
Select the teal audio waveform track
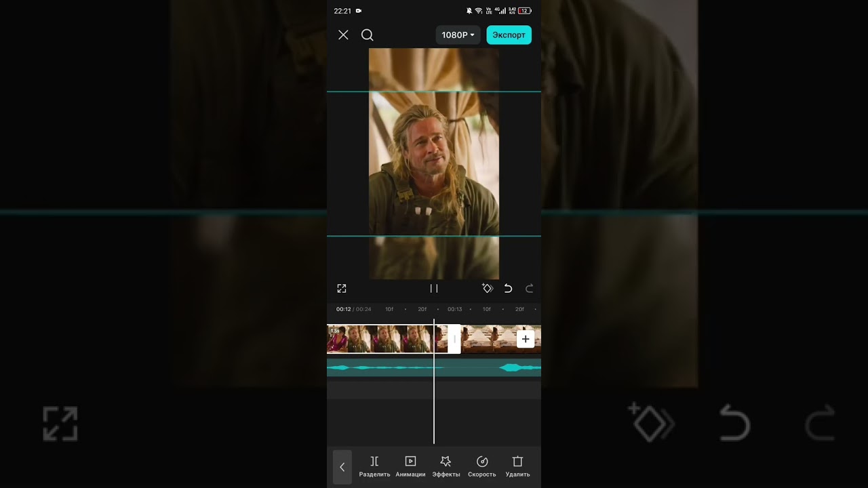tap(434, 367)
